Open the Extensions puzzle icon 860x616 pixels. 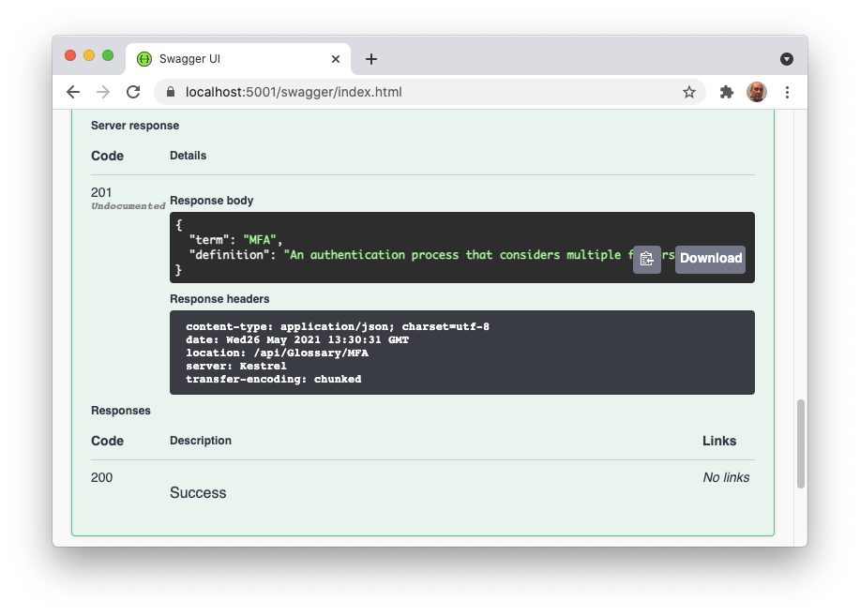(x=726, y=92)
